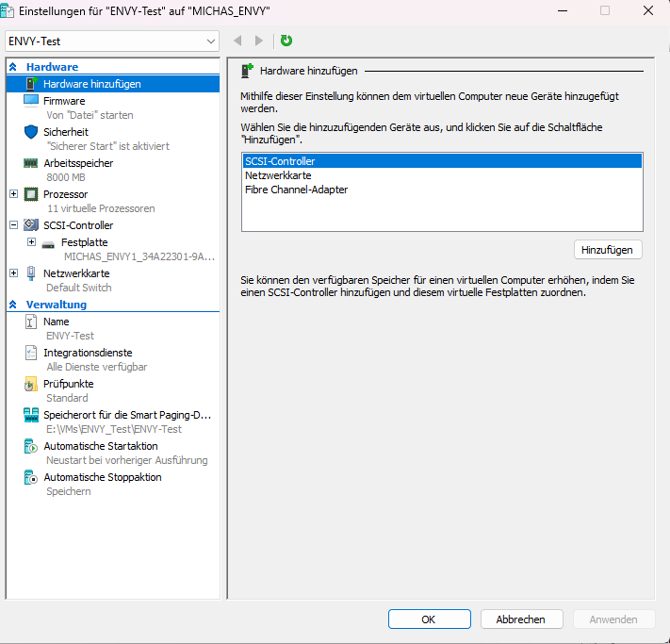Open the Name setting
The height and width of the screenshot is (644, 670).
point(56,322)
